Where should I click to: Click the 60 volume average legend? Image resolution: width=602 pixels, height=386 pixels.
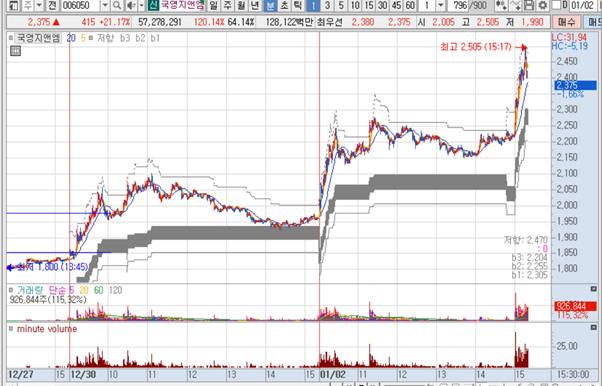coord(99,290)
